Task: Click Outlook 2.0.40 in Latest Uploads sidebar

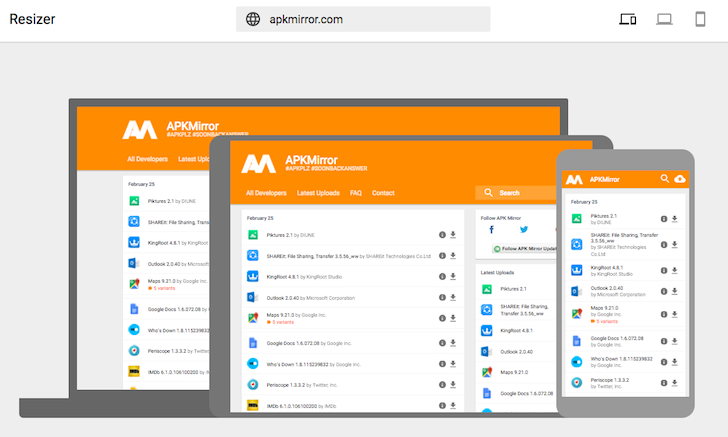Action: pos(516,352)
